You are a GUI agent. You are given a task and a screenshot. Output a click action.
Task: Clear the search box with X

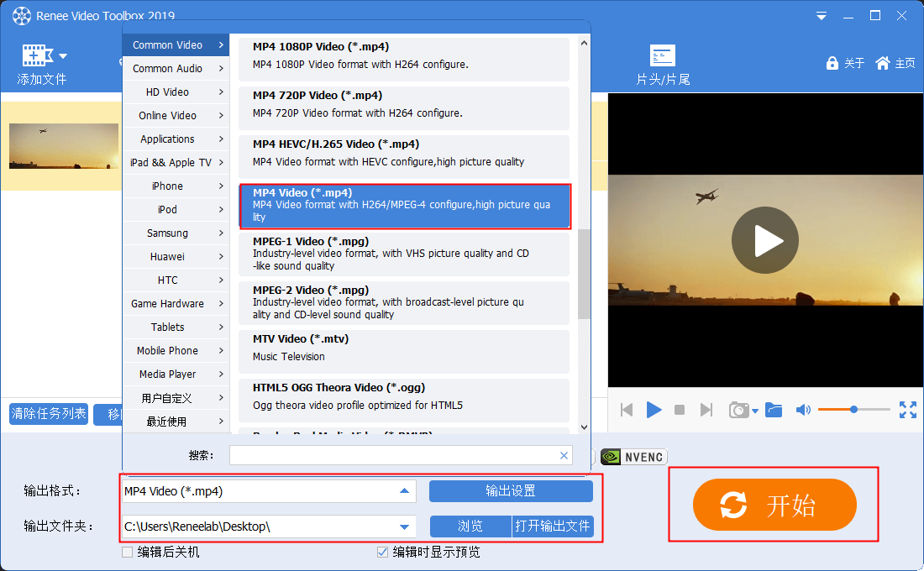click(x=564, y=455)
